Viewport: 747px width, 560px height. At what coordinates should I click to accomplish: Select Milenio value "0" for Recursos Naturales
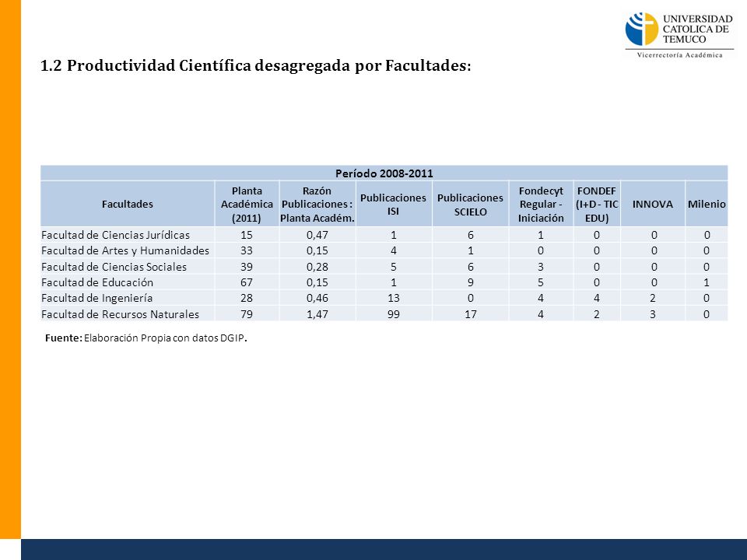pyautogui.click(x=707, y=314)
